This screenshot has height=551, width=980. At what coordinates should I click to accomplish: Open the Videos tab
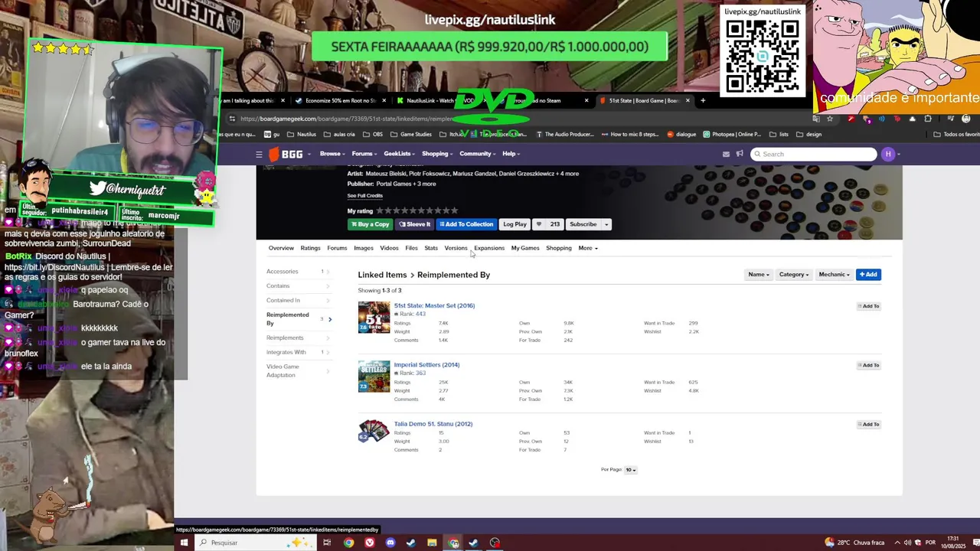pos(389,248)
